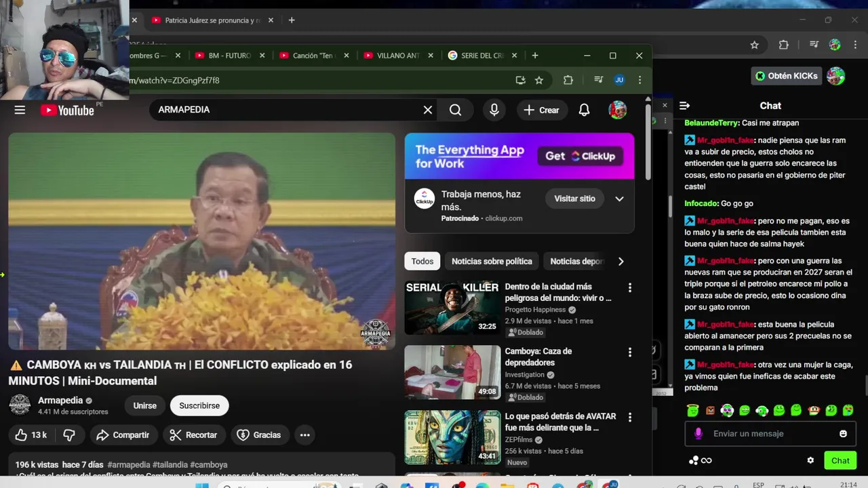The height and width of the screenshot is (488, 868).
Task: Run the YouTube search magnifier
Action: (456, 110)
